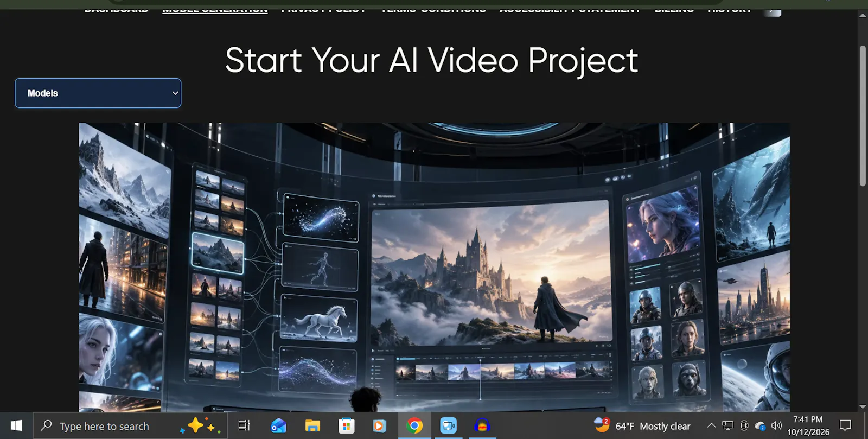The height and width of the screenshot is (439, 868).
Task: Open the Windows Start menu
Action: click(x=16, y=426)
